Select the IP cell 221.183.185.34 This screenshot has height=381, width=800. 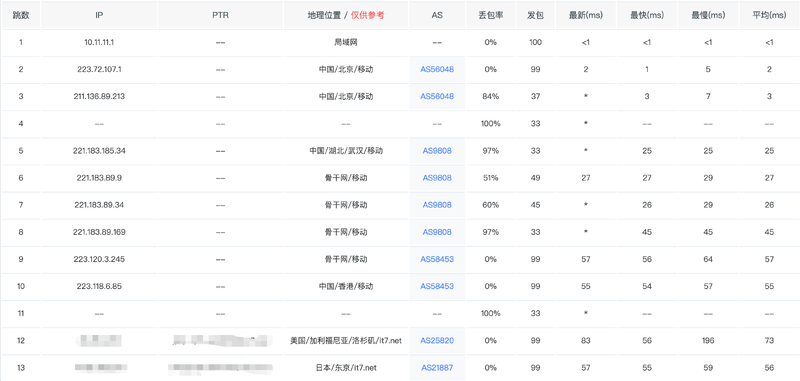[x=99, y=150]
